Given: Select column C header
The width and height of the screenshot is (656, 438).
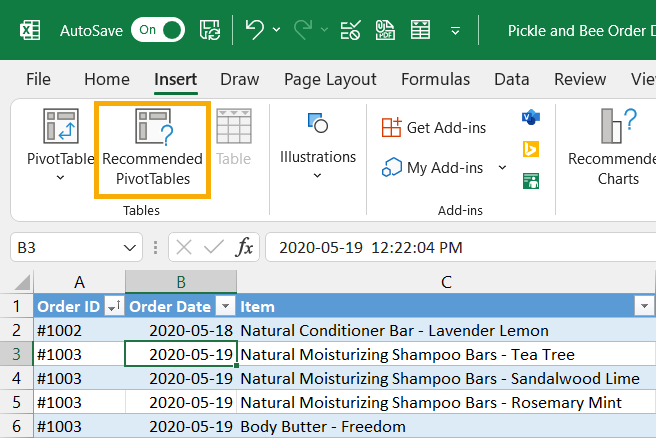Looking at the screenshot, I should tap(446, 282).
